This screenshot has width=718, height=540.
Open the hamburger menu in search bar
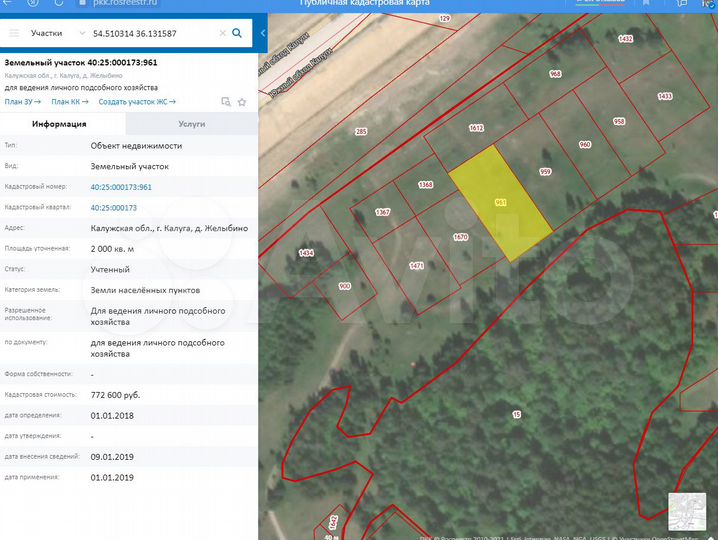pyautogui.click(x=14, y=33)
